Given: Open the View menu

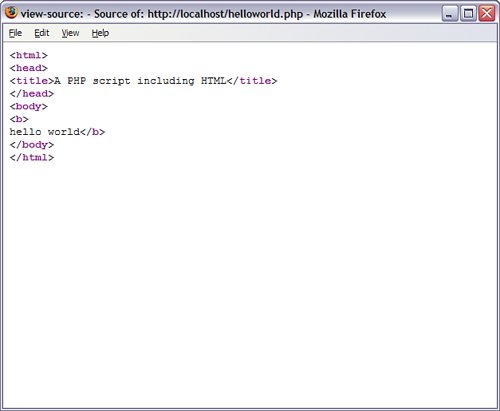Looking at the screenshot, I should coord(70,33).
